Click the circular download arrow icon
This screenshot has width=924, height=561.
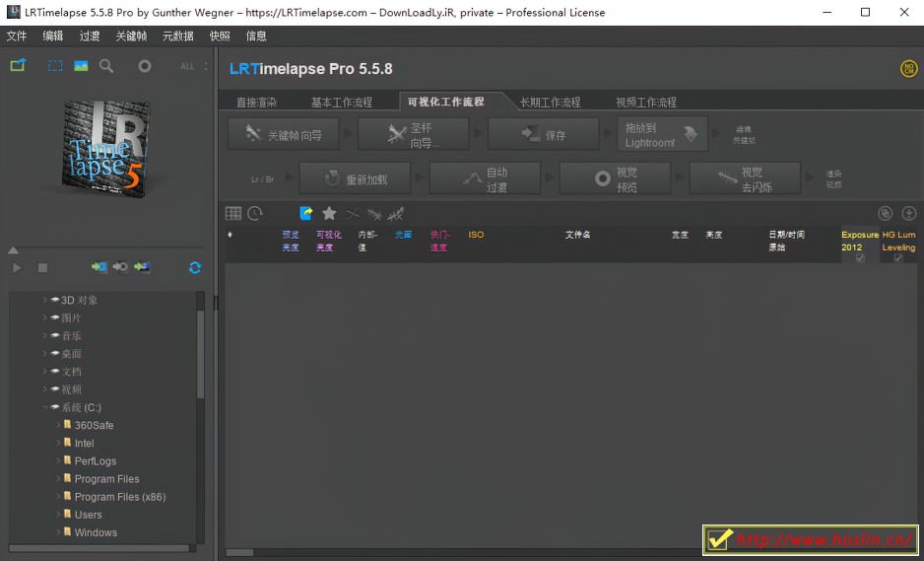[x=909, y=214]
